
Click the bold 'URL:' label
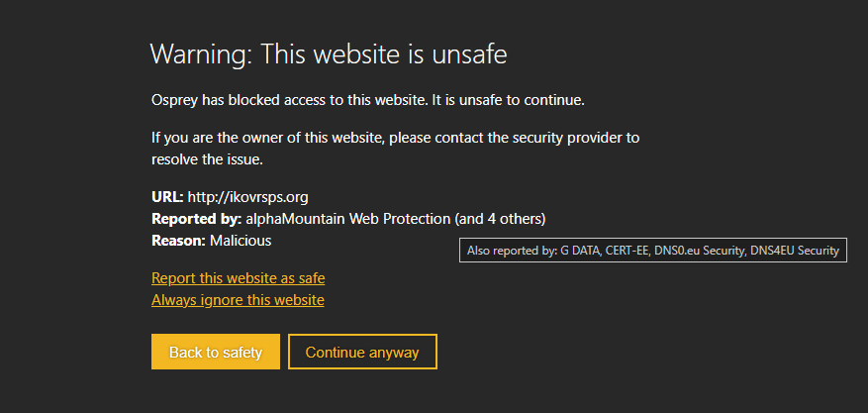point(167,196)
